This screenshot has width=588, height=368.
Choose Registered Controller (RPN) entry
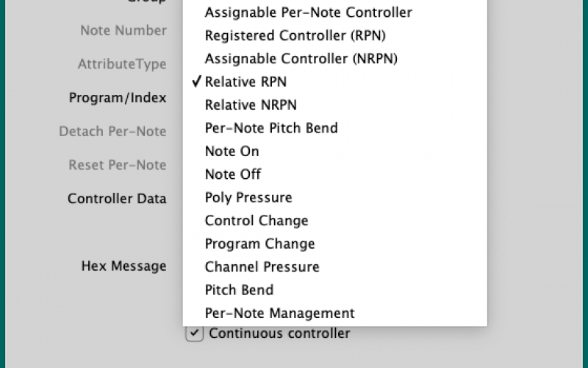point(295,35)
